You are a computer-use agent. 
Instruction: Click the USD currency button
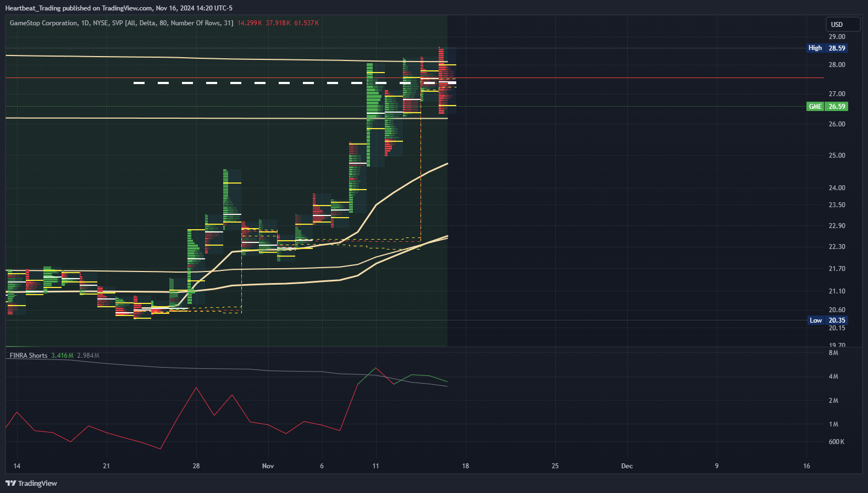843,24
